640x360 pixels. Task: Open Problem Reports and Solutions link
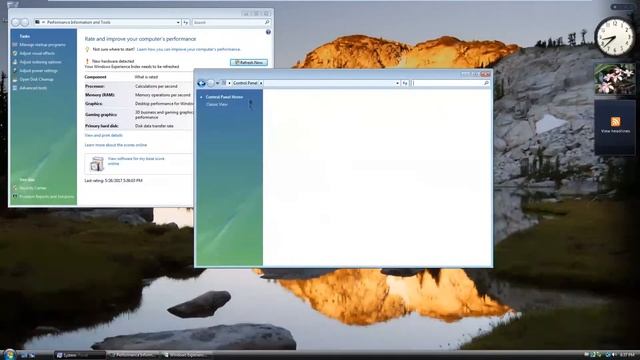[47, 197]
